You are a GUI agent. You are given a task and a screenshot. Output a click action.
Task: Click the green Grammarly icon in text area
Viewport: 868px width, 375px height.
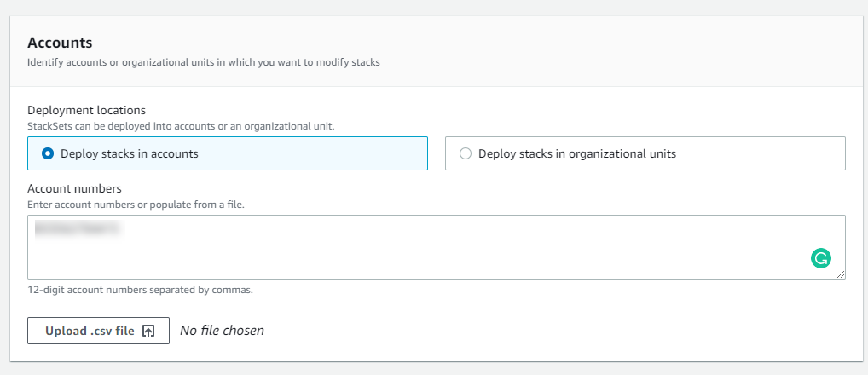pyautogui.click(x=821, y=259)
